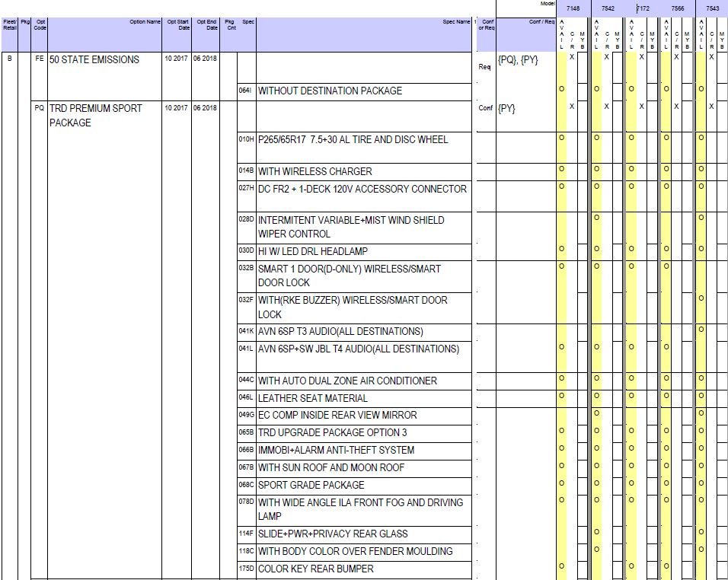The image size is (728, 580).
Task: Click spec code '032B'
Action: pos(246,268)
